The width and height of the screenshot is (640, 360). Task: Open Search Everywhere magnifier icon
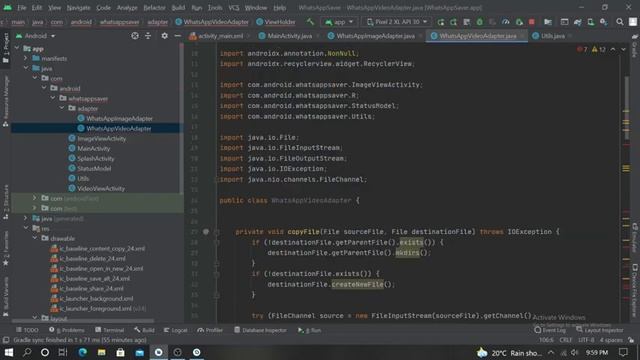(620, 22)
